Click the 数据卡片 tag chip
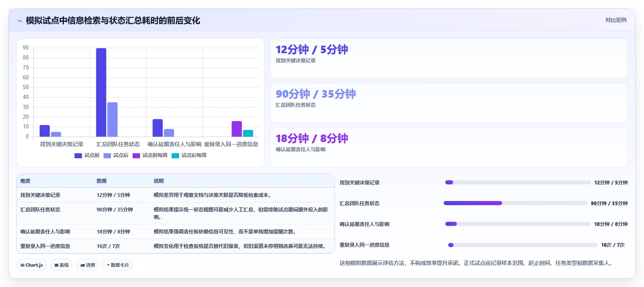This screenshot has height=287, width=644. (x=118, y=265)
